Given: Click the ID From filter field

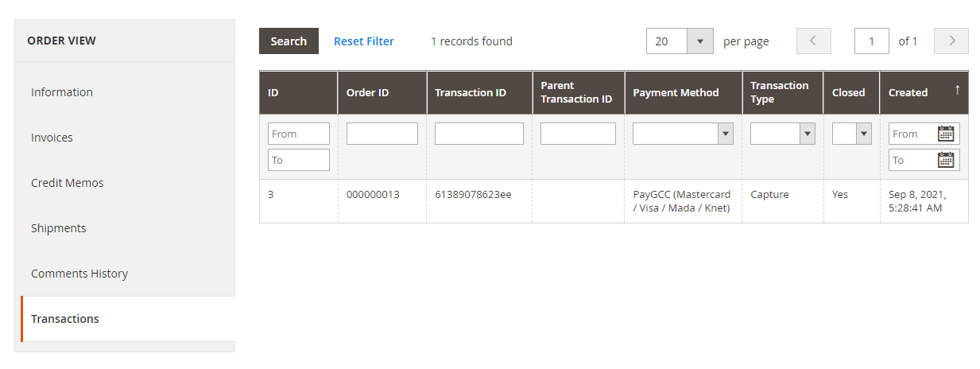Looking at the screenshot, I should coord(298,134).
